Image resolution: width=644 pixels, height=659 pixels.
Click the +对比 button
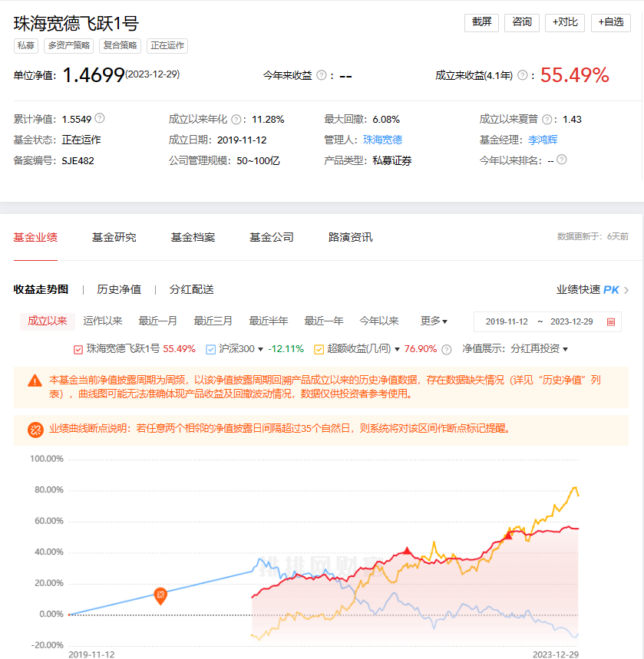pyautogui.click(x=565, y=22)
